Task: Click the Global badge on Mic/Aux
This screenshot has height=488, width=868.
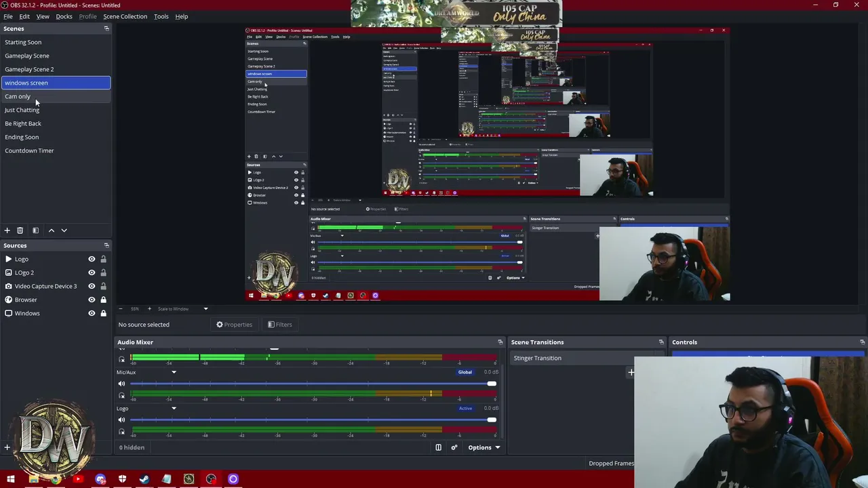Action: point(465,372)
